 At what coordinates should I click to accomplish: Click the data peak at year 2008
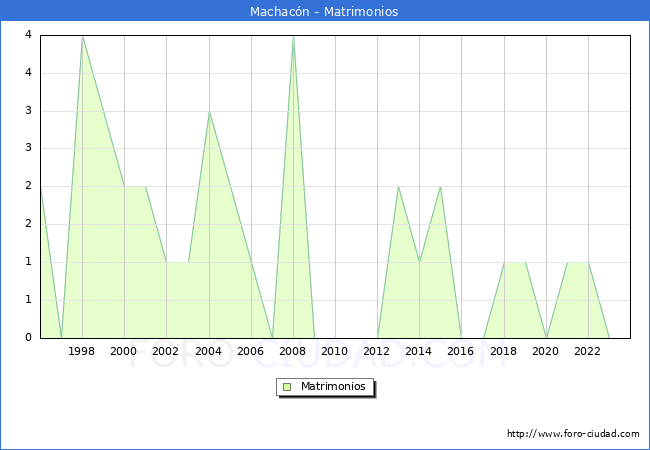point(293,36)
